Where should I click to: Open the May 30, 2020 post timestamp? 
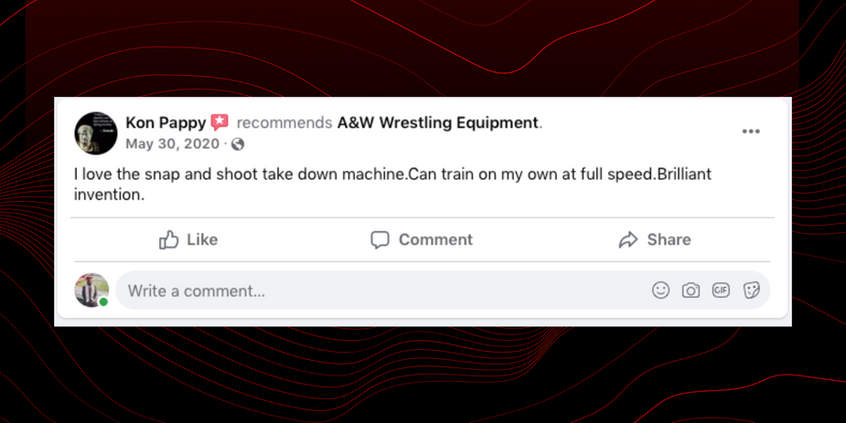click(x=172, y=143)
